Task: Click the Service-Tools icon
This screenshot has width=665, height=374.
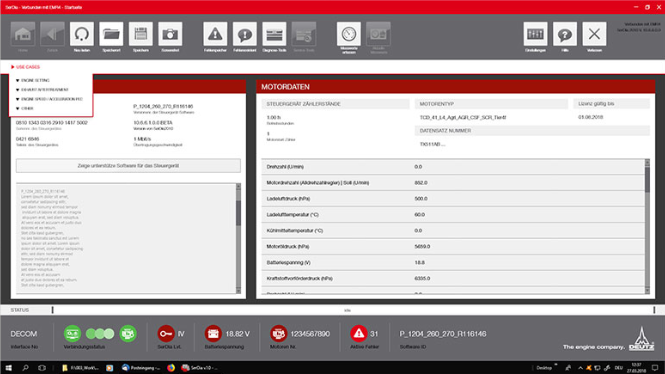Action: pos(304,34)
